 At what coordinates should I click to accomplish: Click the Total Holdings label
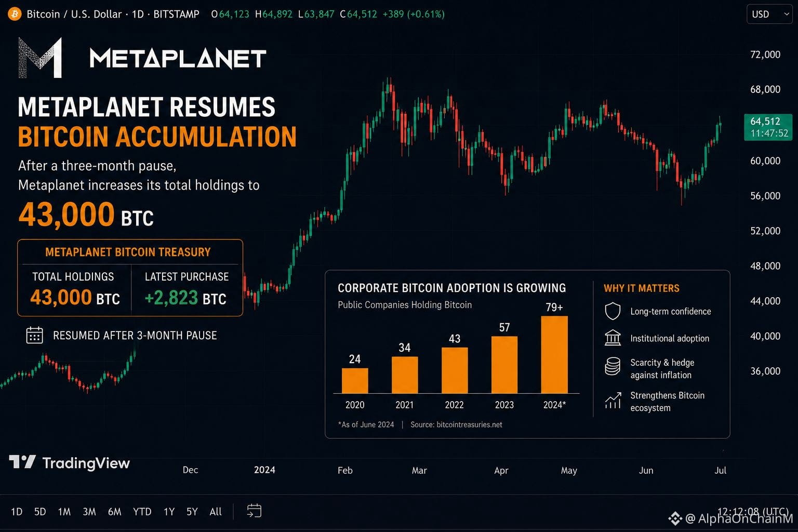click(x=73, y=276)
